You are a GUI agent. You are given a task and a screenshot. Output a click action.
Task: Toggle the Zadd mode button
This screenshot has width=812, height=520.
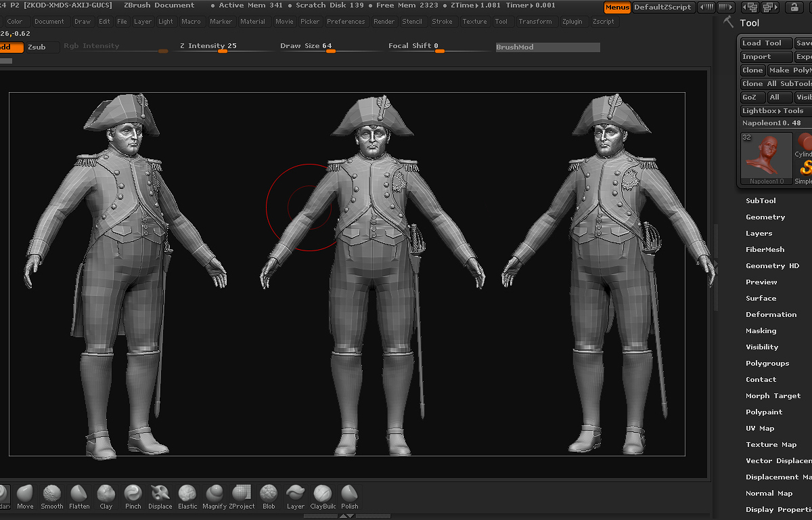click(11, 47)
